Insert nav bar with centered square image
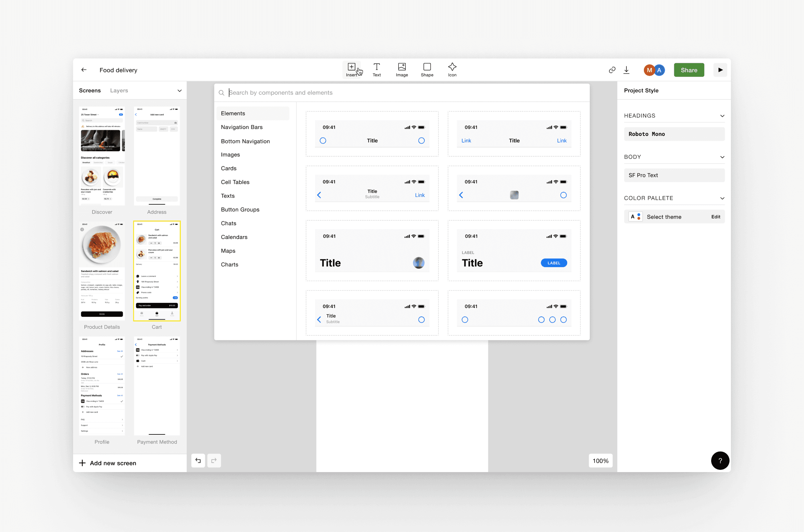804x532 pixels. tap(514, 188)
